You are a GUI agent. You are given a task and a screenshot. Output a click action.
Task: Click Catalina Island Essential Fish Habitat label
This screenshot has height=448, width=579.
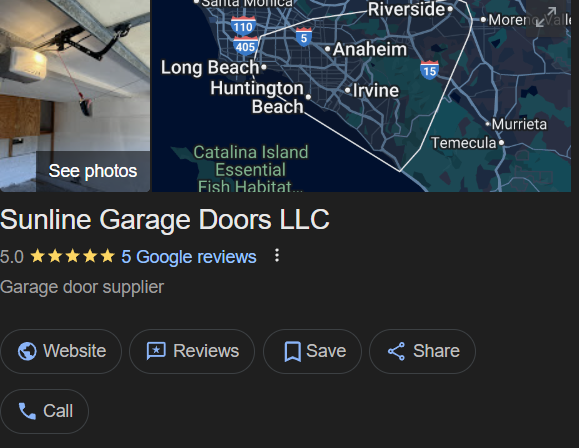[x=251, y=169]
